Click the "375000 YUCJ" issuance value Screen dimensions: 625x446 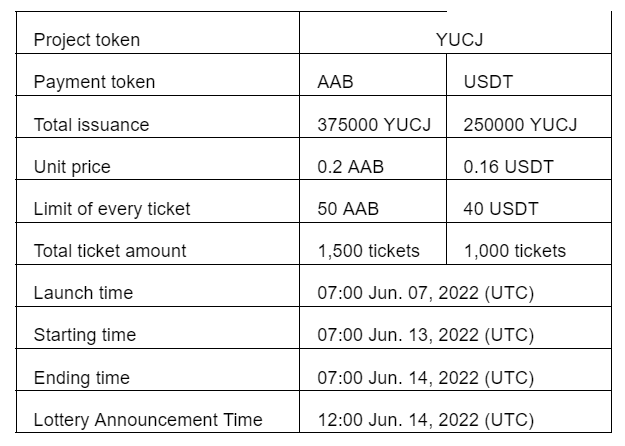coord(374,125)
